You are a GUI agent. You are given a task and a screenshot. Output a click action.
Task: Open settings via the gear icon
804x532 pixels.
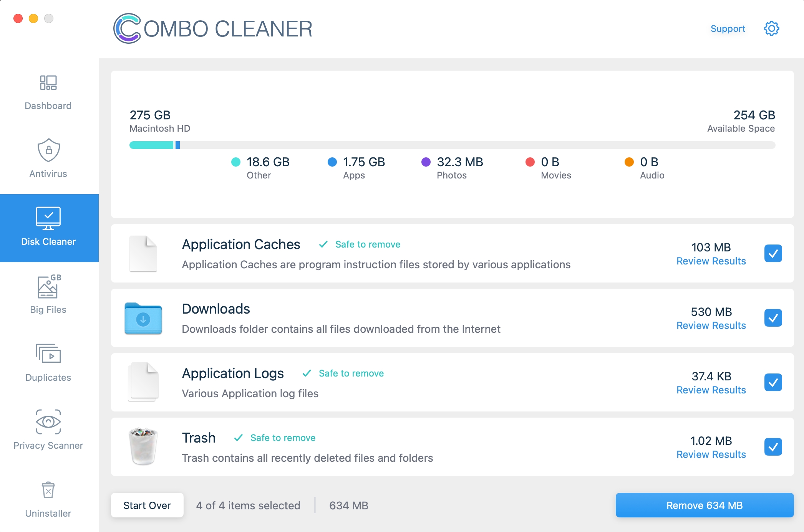771,28
